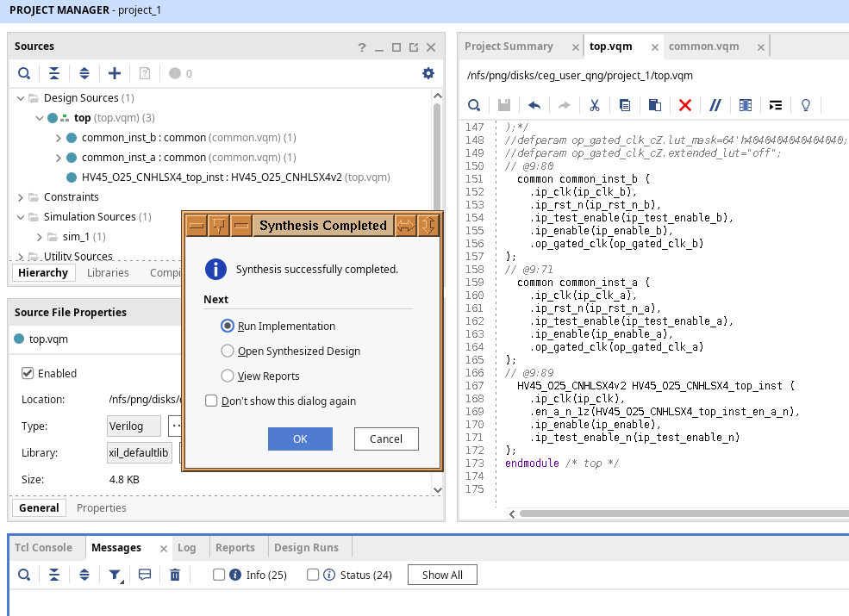The height and width of the screenshot is (616, 849).
Task: Expand the Constraints tree node
Action: coord(21,197)
